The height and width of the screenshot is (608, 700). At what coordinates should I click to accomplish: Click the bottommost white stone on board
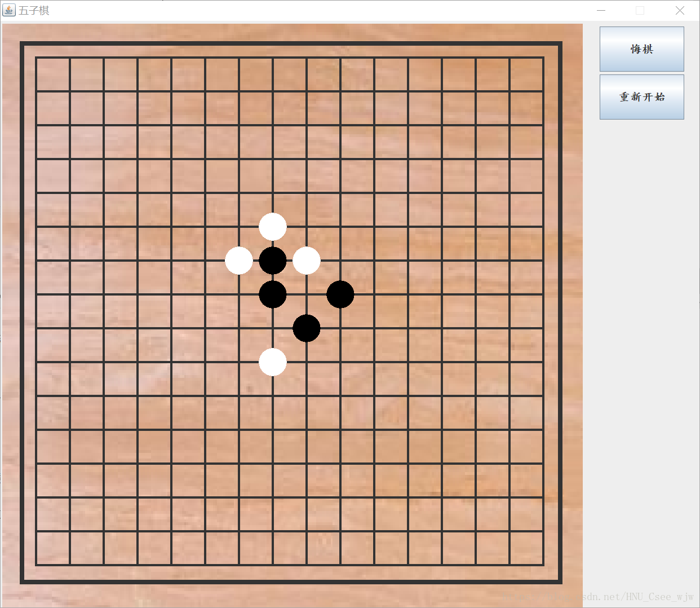tap(273, 362)
